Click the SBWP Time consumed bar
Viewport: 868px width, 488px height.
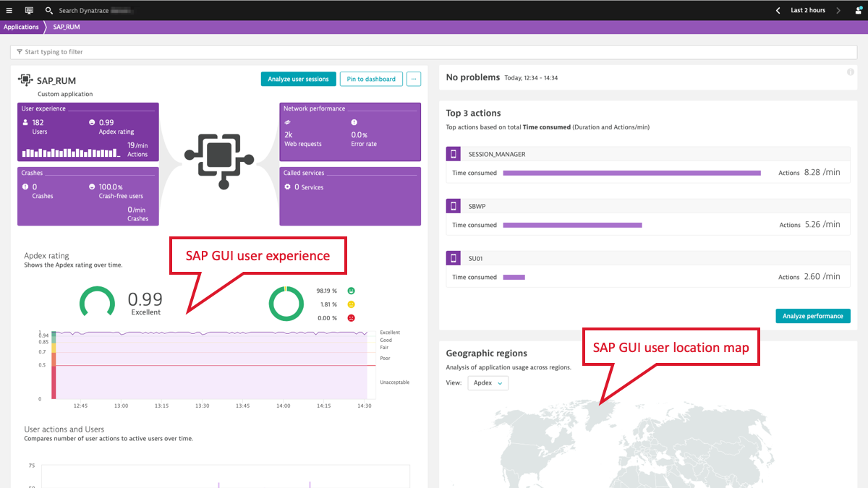[573, 225]
